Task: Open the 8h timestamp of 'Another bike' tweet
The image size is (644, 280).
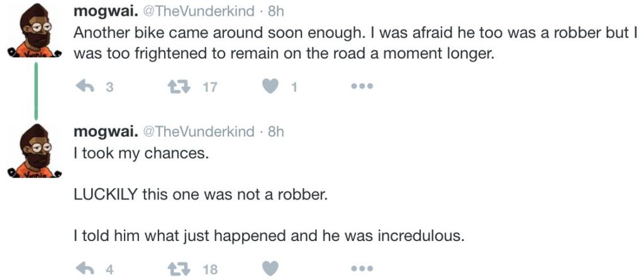Action: (x=276, y=11)
